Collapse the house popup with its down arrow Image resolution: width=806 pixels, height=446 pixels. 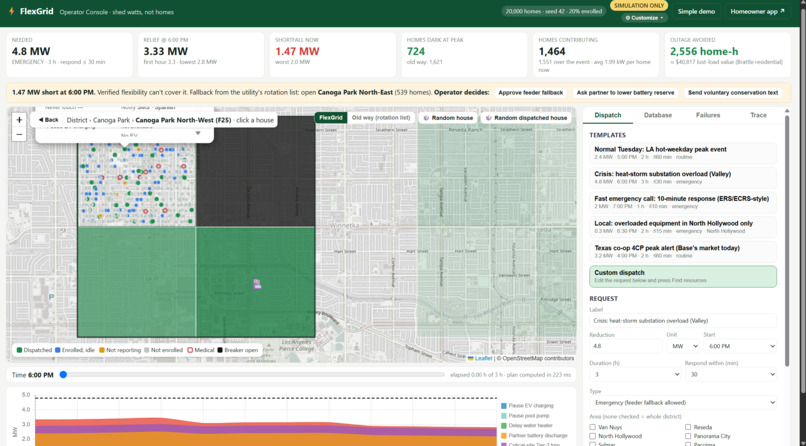[198, 133]
